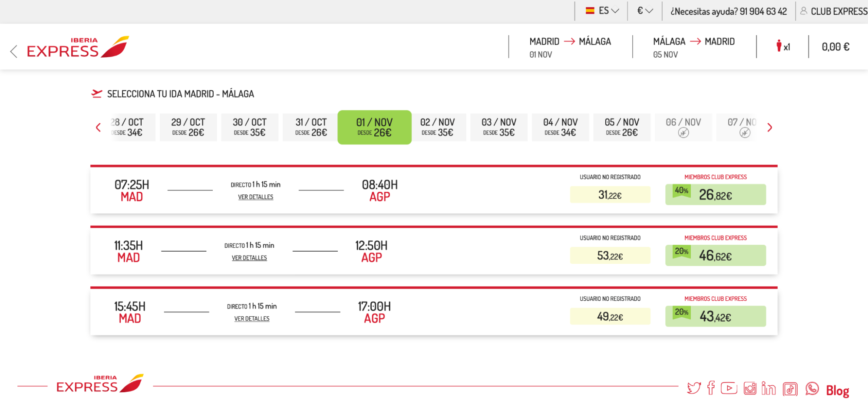Click the unavailable 06 / NOV date tab
Screen dimensions: 868x417
[683, 127]
